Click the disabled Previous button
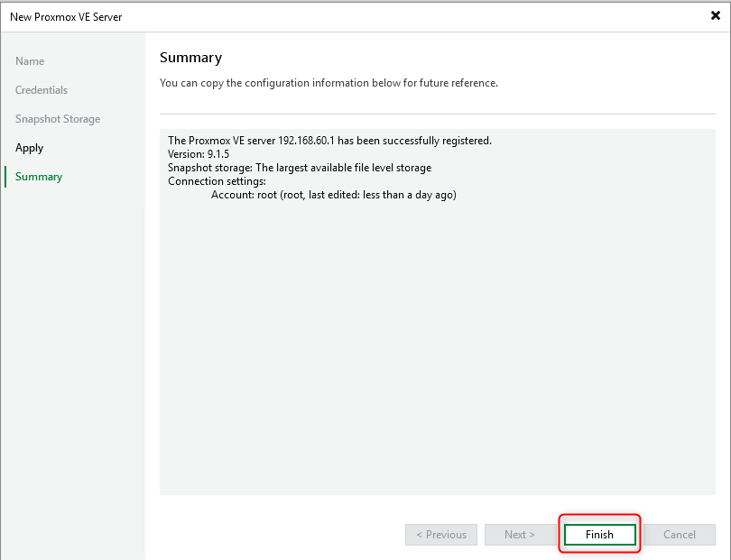The image size is (731, 560). coord(440,534)
